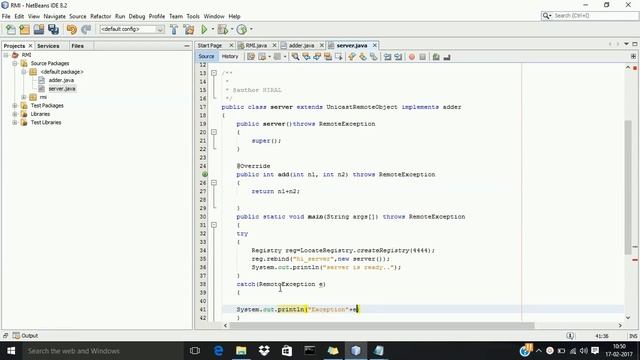Screen dimensions: 640x360
Task: Open the Run Project dropdown arrow
Action: point(212,29)
